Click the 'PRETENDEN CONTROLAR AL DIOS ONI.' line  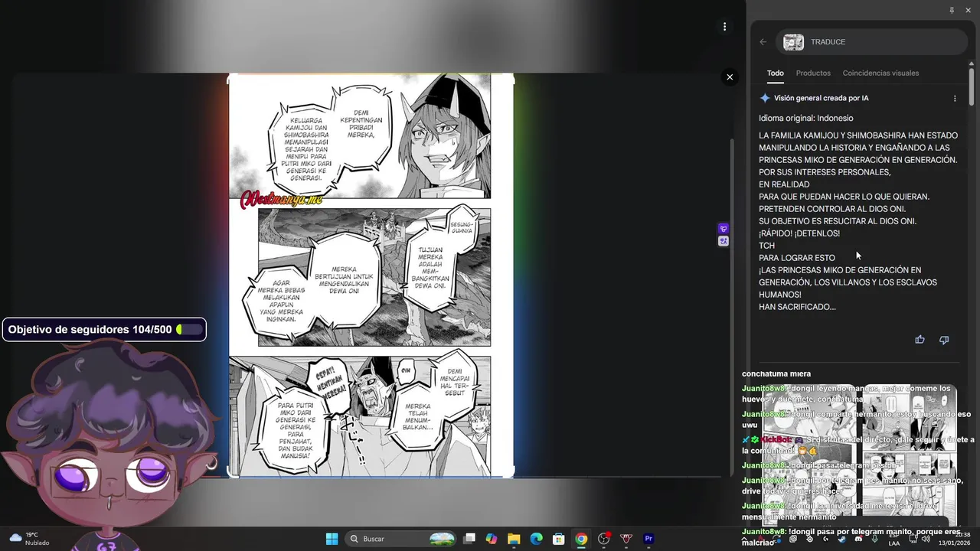click(x=832, y=209)
